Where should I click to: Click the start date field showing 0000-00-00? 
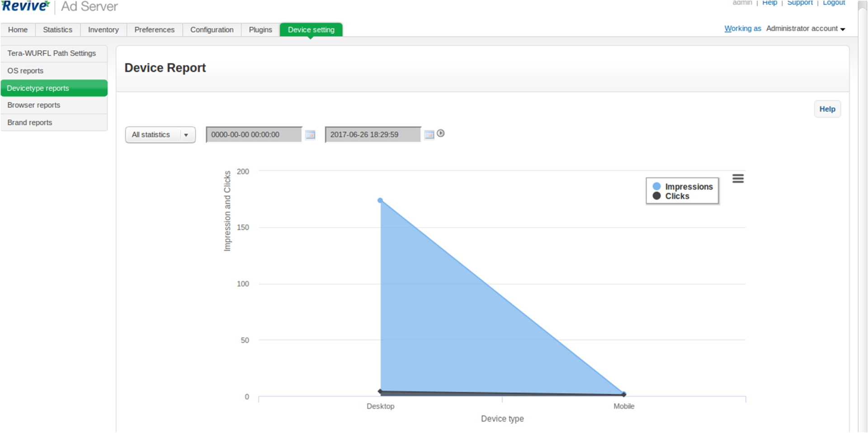pyautogui.click(x=254, y=135)
